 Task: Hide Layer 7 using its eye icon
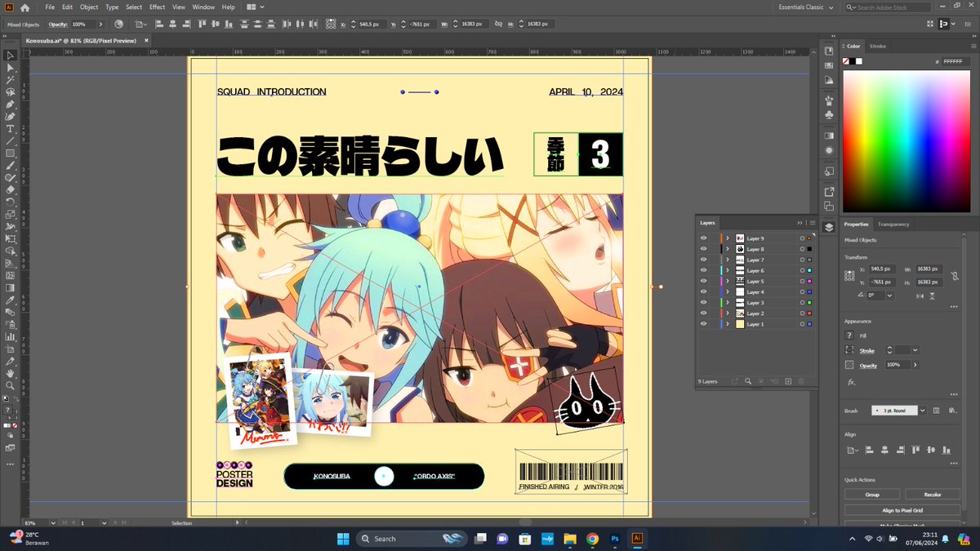click(703, 260)
